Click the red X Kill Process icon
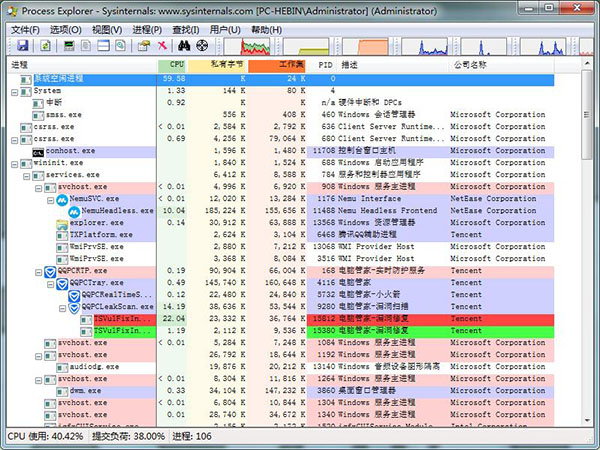600x450 pixels. pos(160,46)
